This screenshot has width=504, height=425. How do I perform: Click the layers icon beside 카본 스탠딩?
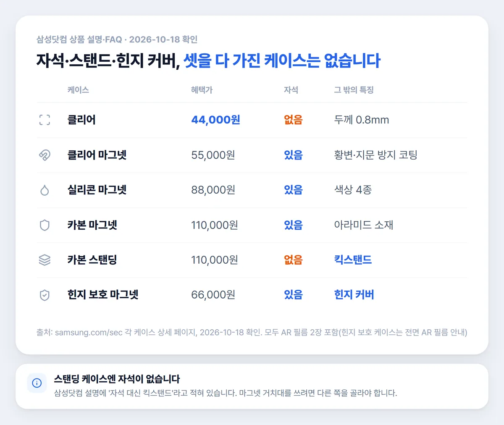pos(45,260)
